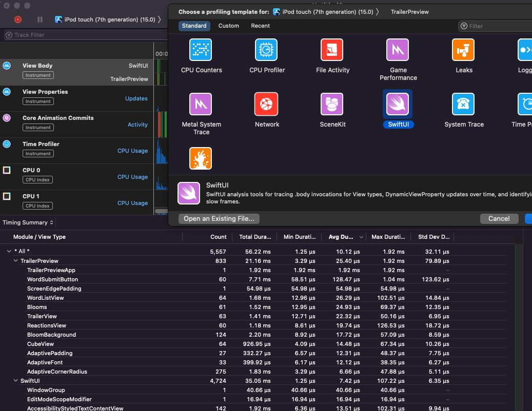Select the Network template icon

click(x=266, y=104)
